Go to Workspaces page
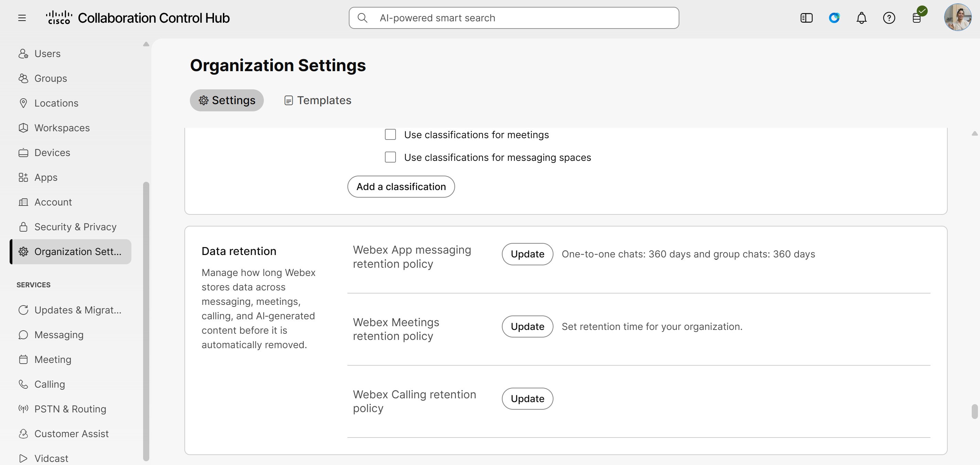 coord(71,128)
